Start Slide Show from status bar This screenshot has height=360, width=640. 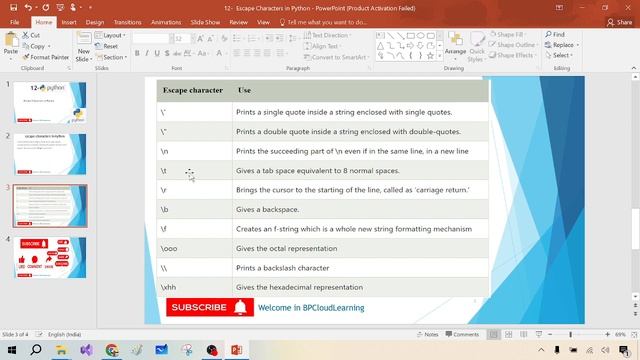pos(539,334)
